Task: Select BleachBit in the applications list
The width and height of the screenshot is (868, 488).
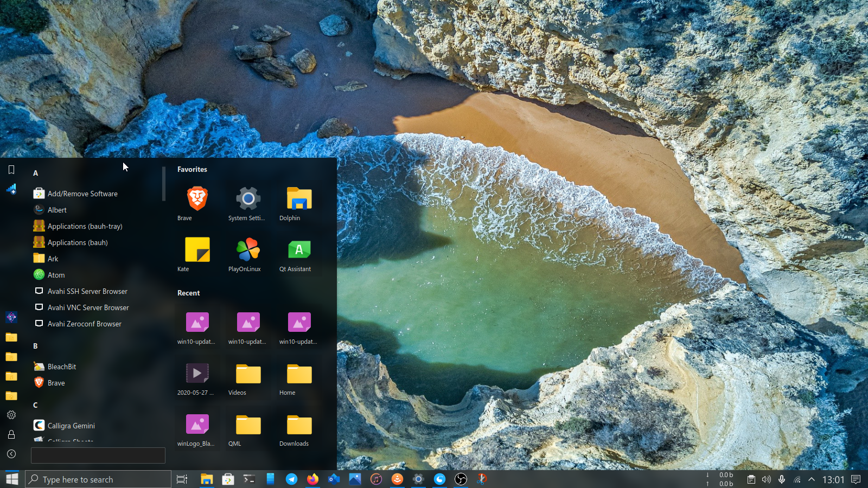Action: 61,367
